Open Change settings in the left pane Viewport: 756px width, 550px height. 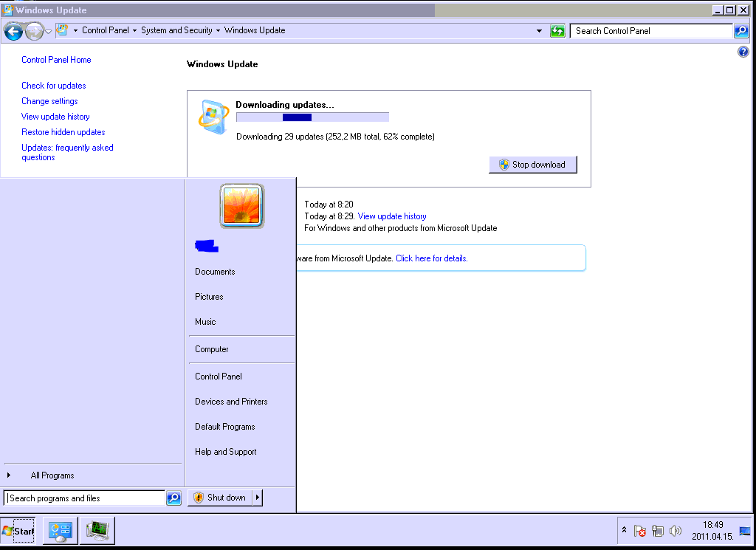(x=49, y=101)
